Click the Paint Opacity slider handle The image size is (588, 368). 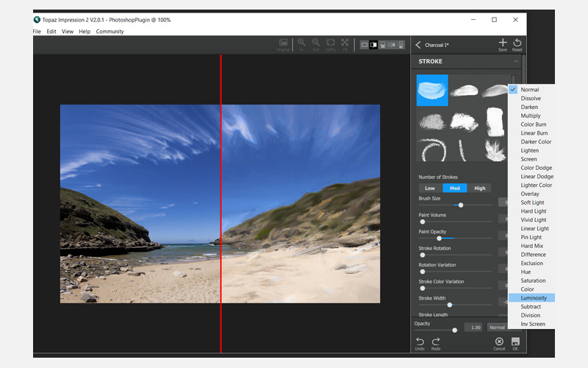pos(439,238)
